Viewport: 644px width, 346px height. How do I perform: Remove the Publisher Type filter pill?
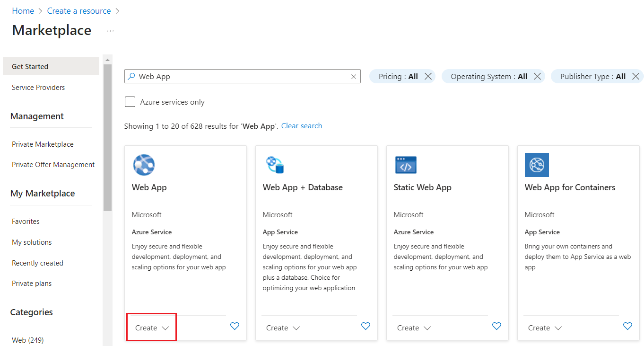click(x=635, y=76)
